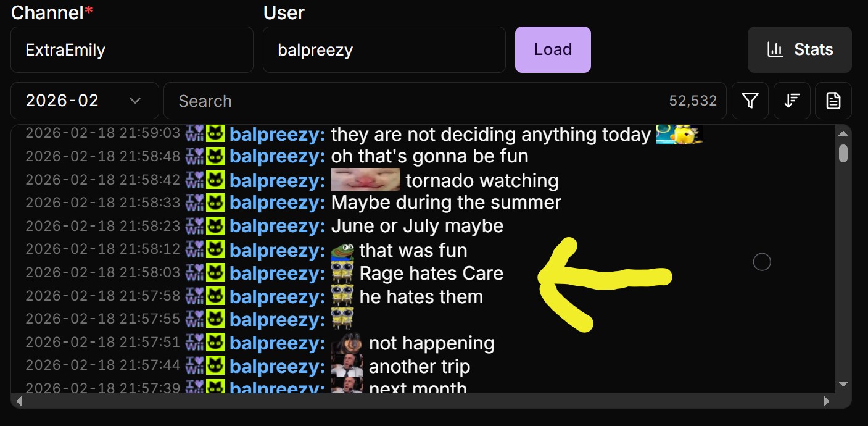Click the vertical scrollbar down arrow
Image resolution: width=868 pixels, height=426 pixels.
(x=843, y=384)
